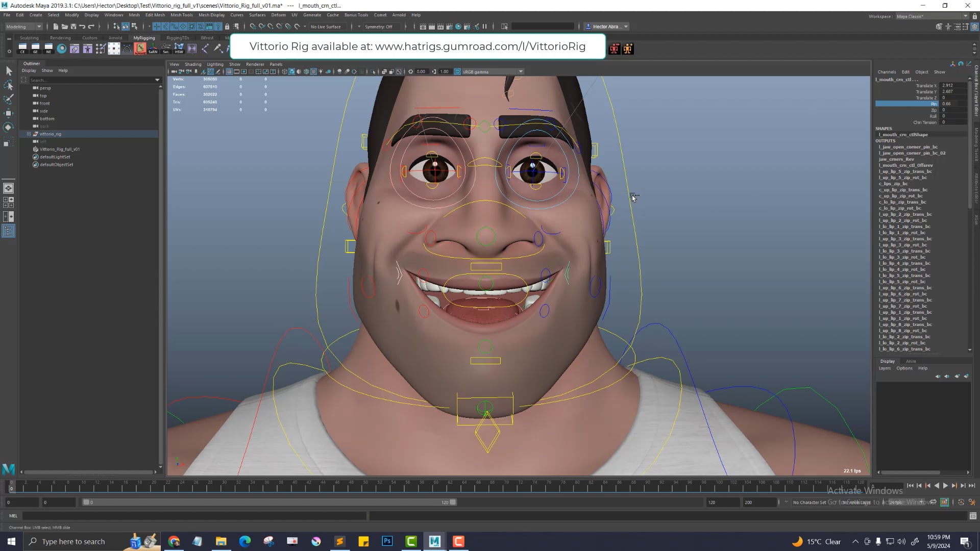The image size is (980, 551).
Task: Toggle smooth shade all cube icon
Action: (292, 72)
